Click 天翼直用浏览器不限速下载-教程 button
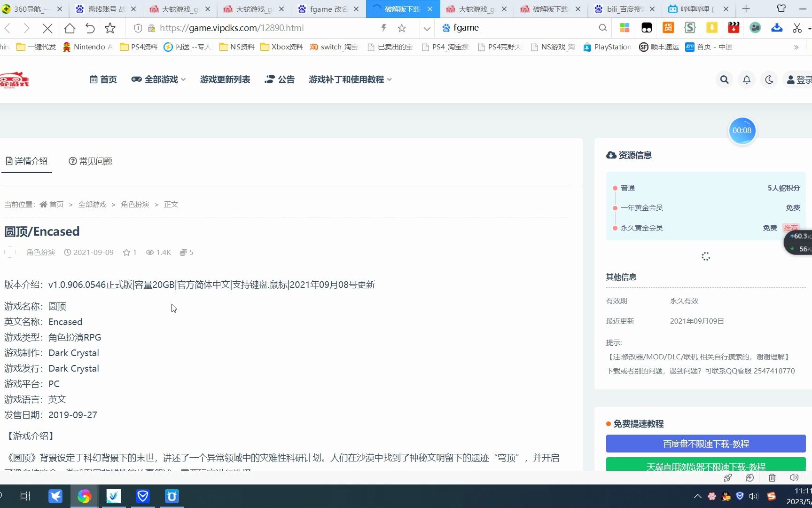 706,464
